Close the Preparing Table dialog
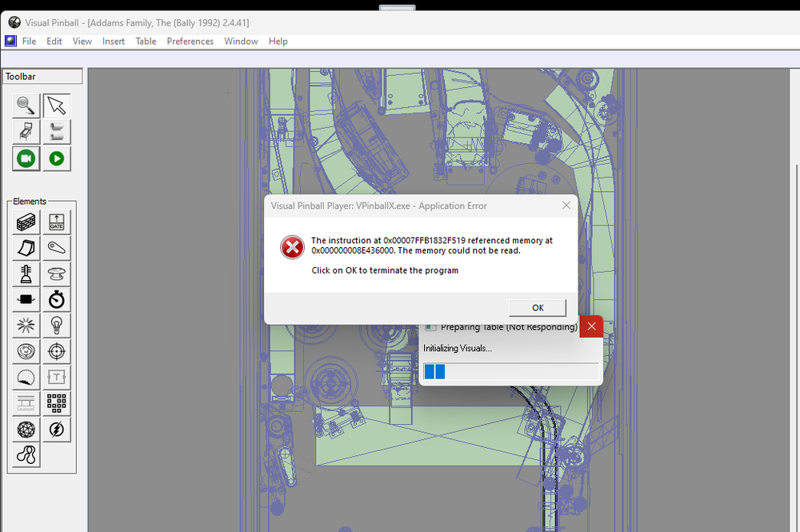Image resolution: width=800 pixels, height=532 pixels. [590, 326]
